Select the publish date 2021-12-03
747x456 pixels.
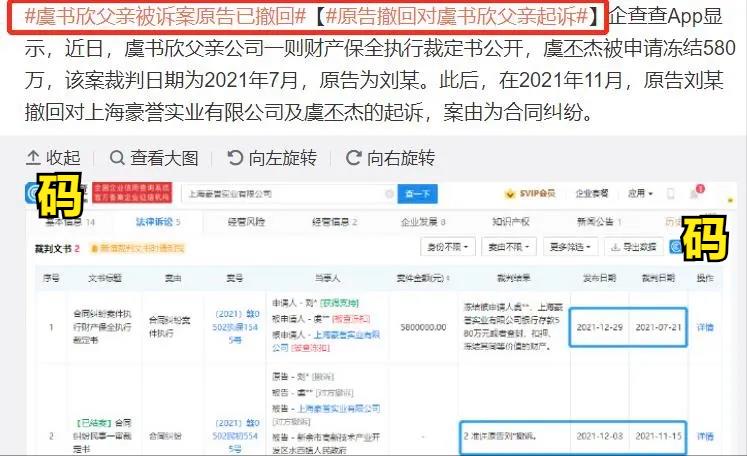[x=599, y=436]
